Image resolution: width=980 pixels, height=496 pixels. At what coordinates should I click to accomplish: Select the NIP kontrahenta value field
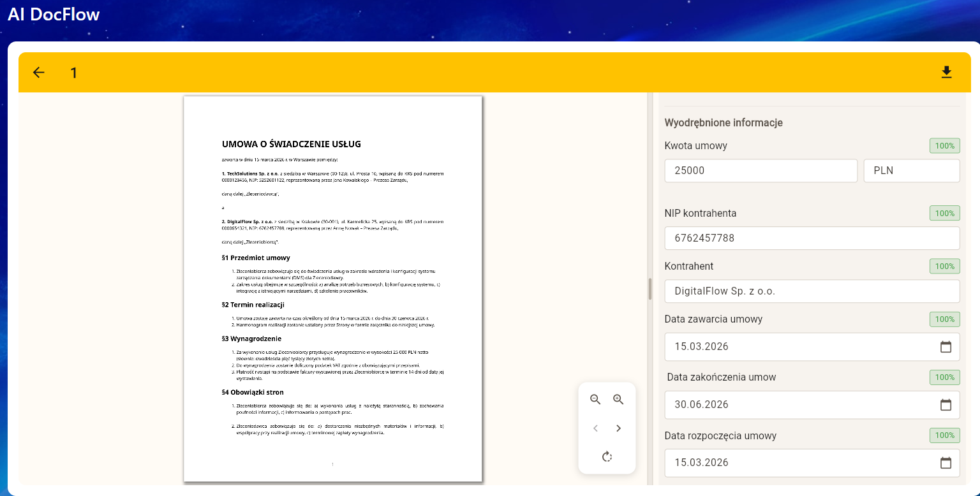coord(812,238)
